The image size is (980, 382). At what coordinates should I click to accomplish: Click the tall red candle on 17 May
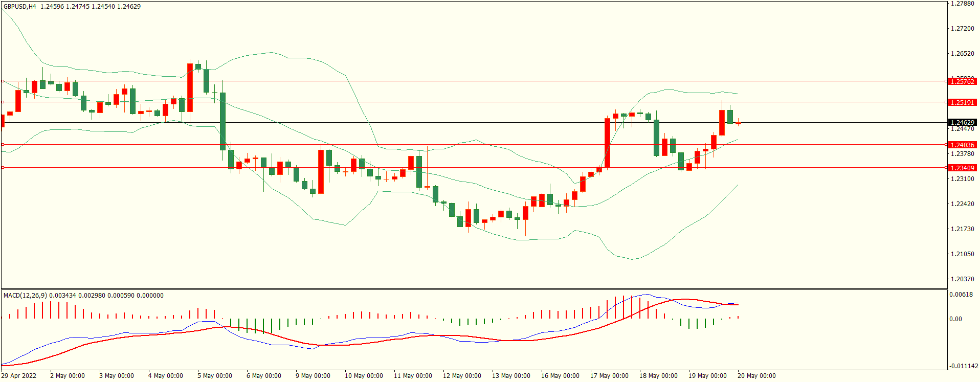[607, 143]
